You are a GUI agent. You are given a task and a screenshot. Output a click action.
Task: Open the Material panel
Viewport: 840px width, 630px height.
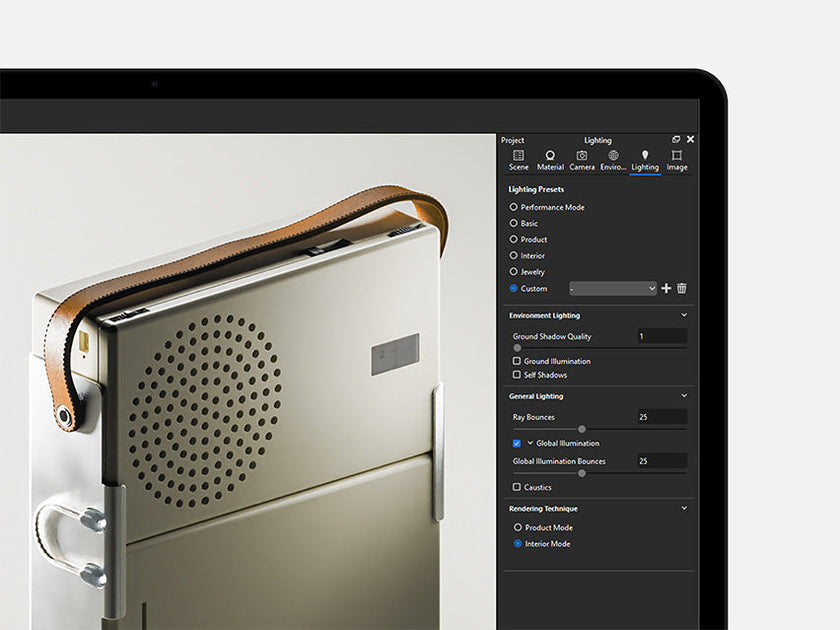[550, 157]
